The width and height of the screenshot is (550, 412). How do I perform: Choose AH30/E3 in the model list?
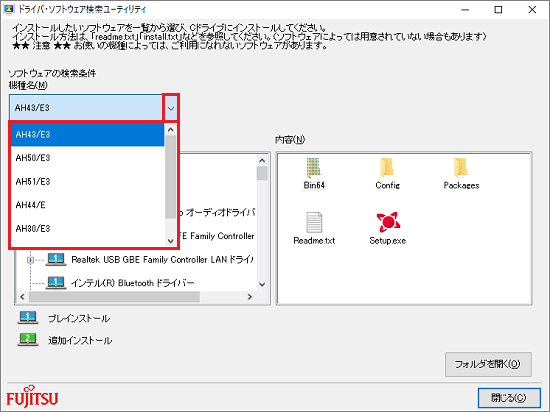(87, 229)
